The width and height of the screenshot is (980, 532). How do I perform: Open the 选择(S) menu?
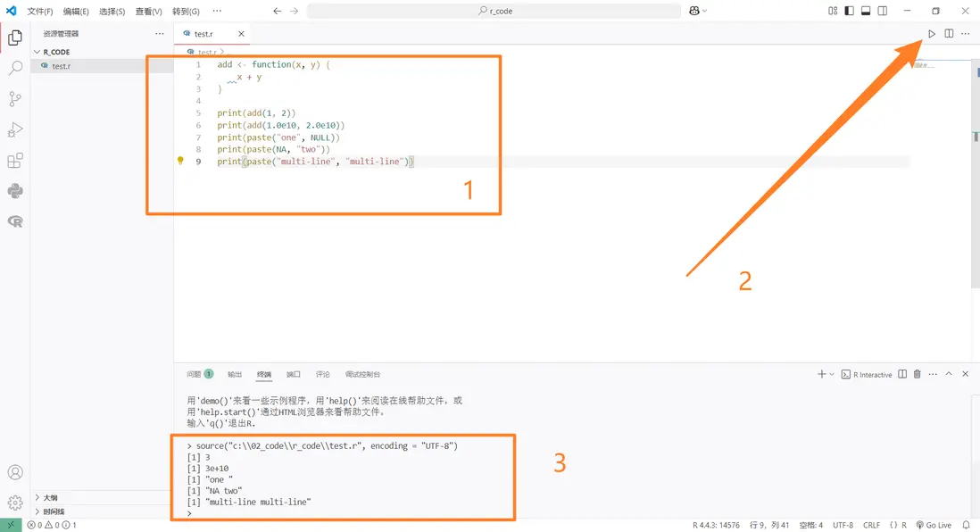click(x=112, y=12)
